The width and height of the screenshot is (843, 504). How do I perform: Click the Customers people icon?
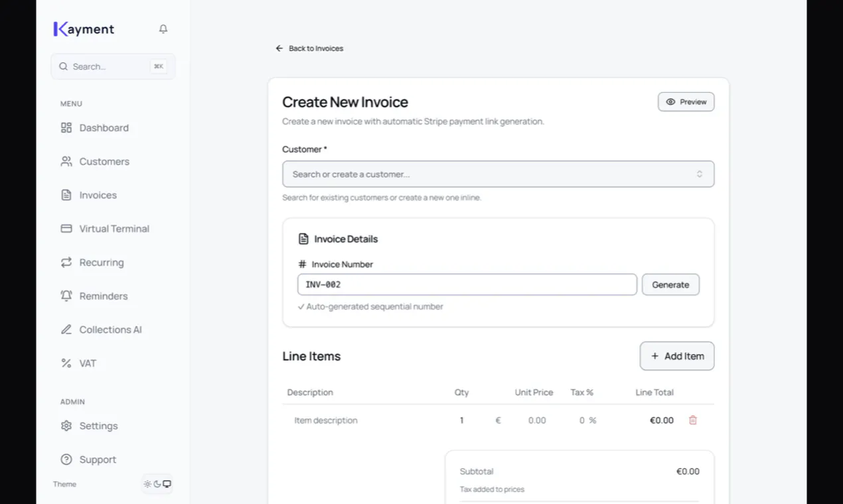[66, 161]
